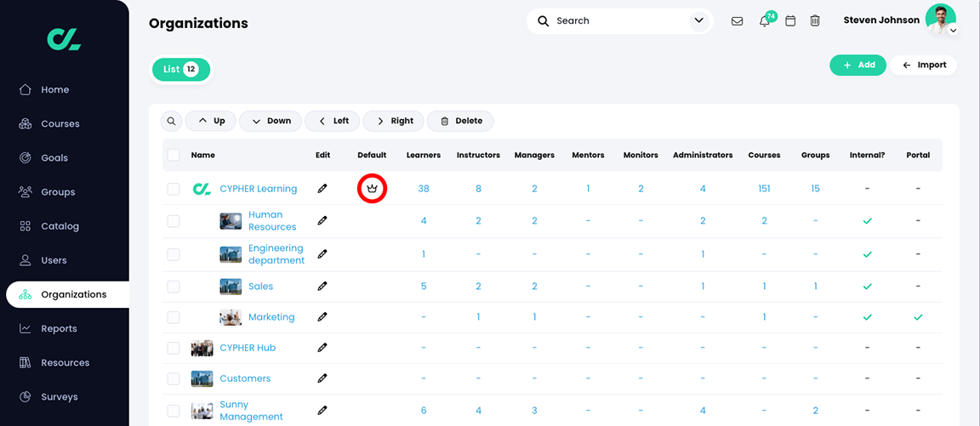980x426 pixels.
Task: Open the Sunny Management organization link
Action: [x=251, y=411]
